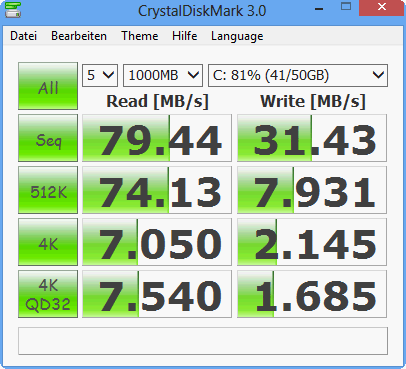This screenshot has height=369, width=406.
Task: Start the Seq benchmark test
Action: [48, 138]
